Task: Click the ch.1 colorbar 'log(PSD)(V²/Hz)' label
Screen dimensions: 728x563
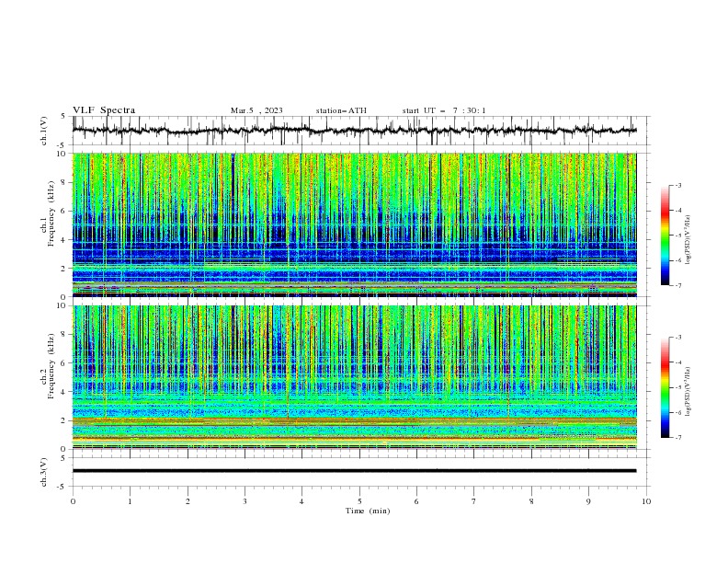Action: point(688,240)
